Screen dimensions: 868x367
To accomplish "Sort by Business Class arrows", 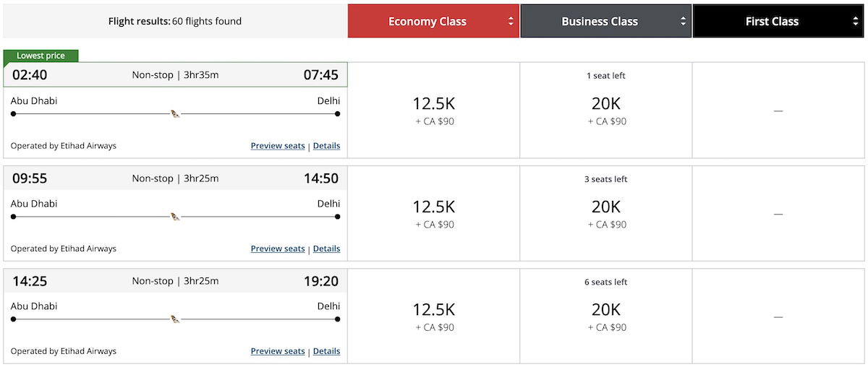I will pyautogui.click(x=684, y=22).
